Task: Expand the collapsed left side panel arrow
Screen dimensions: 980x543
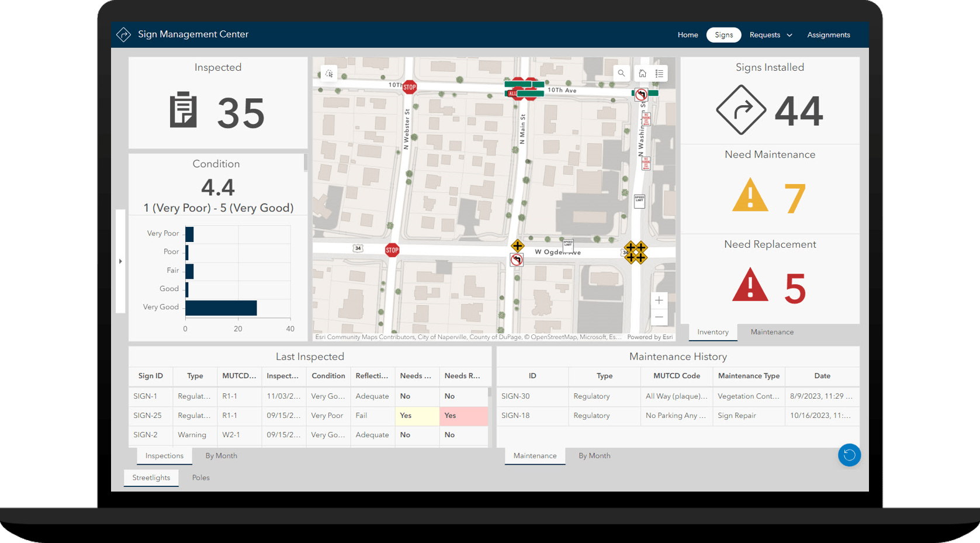Action: [120, 261]
